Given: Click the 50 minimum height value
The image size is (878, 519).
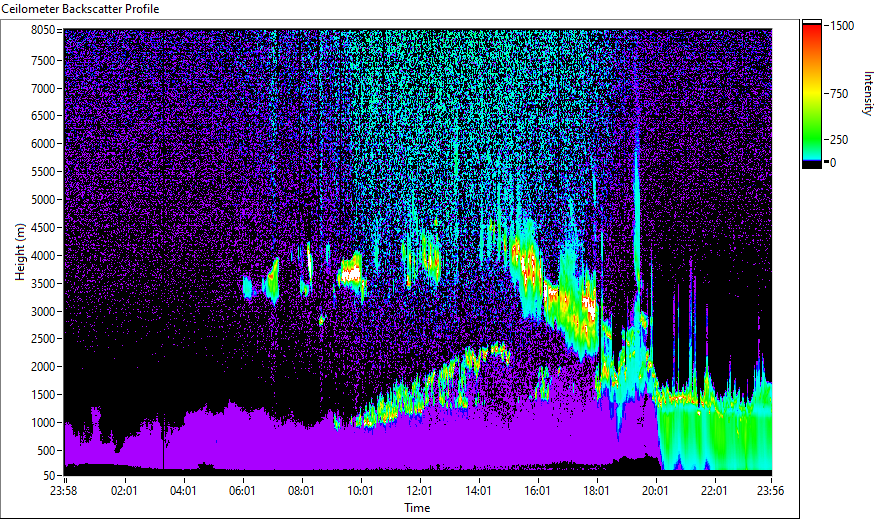Looking at the screenshot, I should coord(49,476).
